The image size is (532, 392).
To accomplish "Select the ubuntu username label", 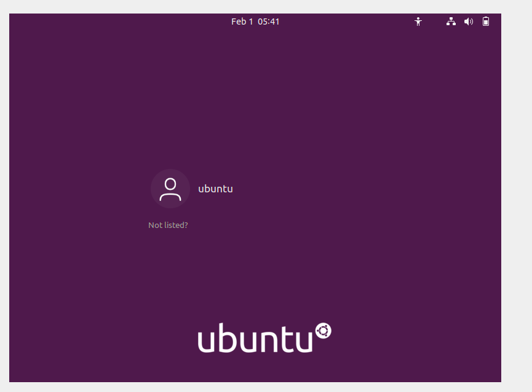I will click(215, 189).
